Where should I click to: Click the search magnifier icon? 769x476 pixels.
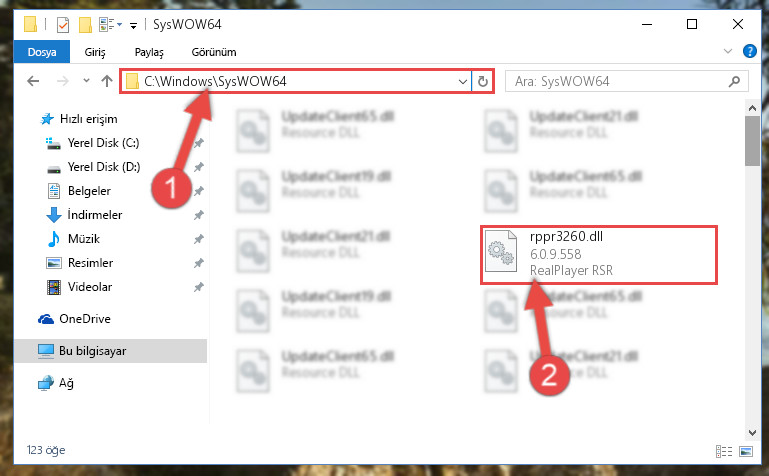[x=734, y=81]
